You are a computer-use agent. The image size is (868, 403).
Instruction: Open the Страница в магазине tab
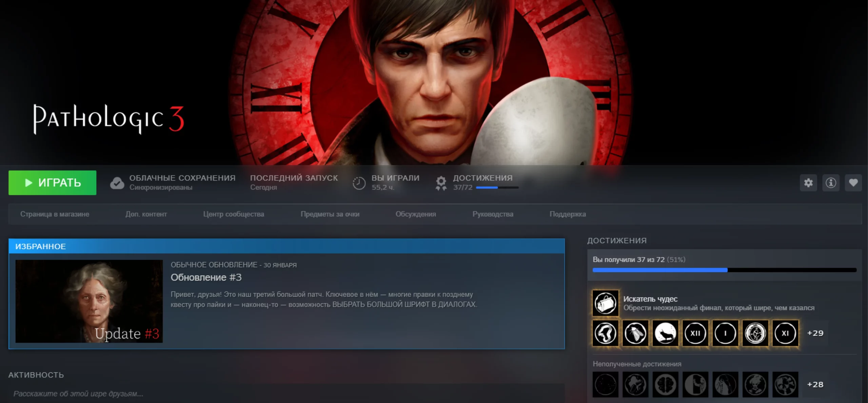(x=55, y=214)
